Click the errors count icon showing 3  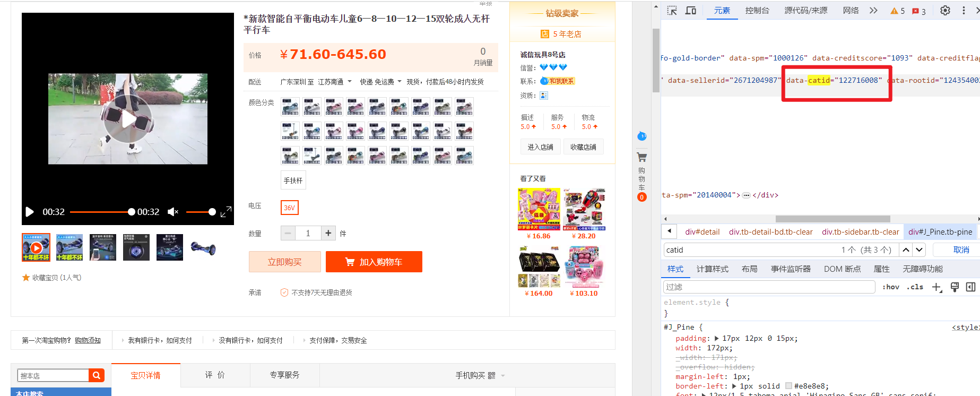click(x=919, y=11)
